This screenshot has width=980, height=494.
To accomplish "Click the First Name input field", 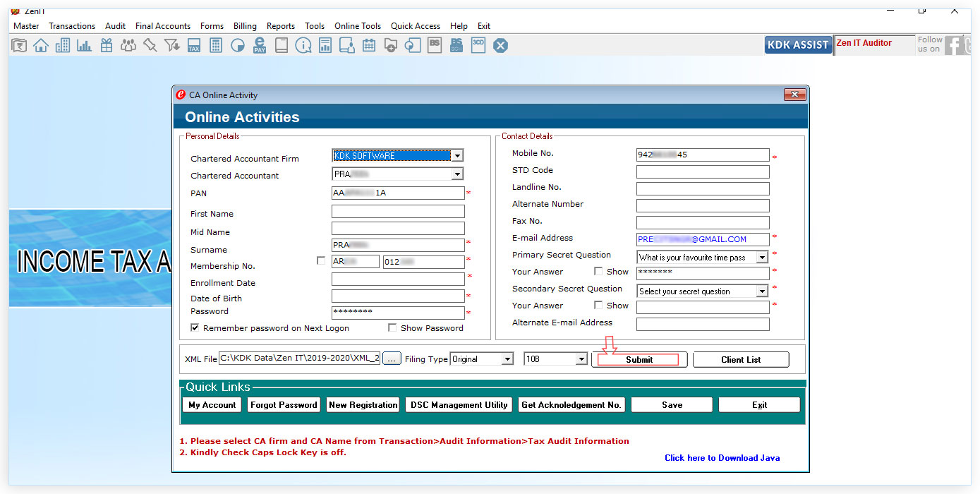I will coord(398,212).
